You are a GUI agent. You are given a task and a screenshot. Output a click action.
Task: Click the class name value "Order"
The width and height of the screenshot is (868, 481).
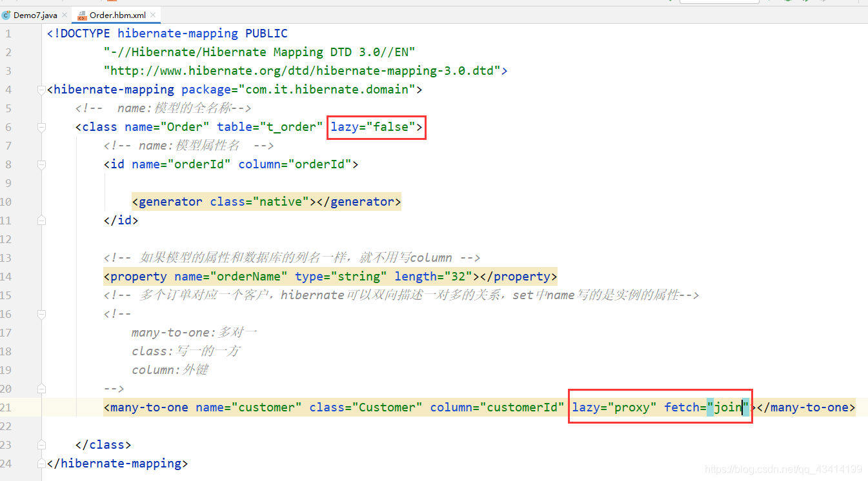[185, 127]
